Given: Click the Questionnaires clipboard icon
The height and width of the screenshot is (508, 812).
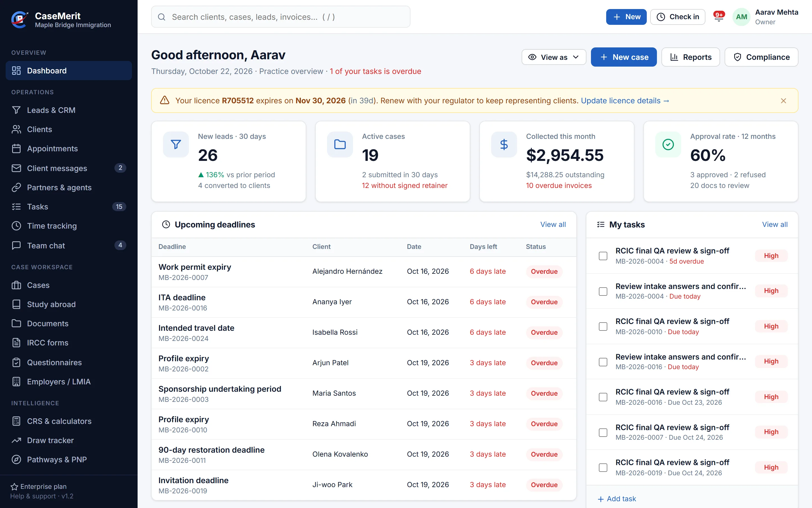Looking at the screenshot, I should click(16, 363).
